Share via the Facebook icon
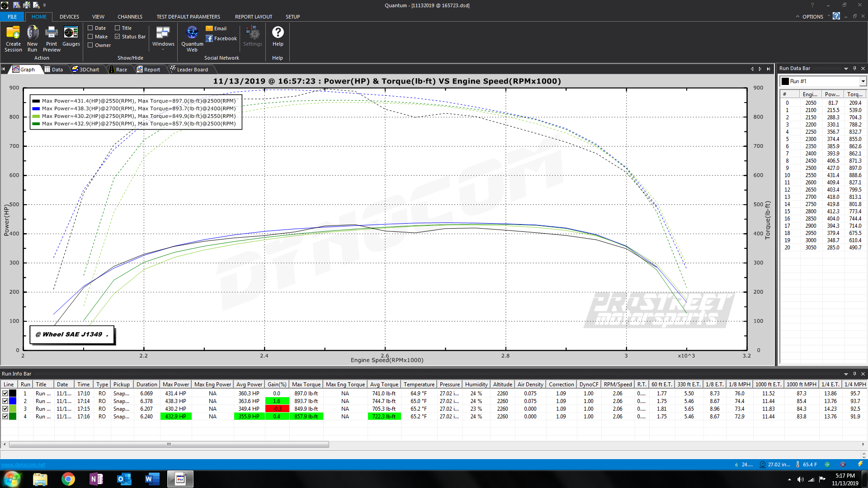868x488 pixels. (x=209, y=38)
